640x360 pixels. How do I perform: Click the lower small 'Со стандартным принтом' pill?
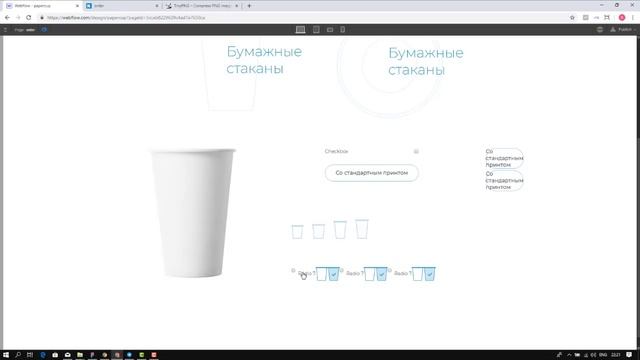point(504,180)
